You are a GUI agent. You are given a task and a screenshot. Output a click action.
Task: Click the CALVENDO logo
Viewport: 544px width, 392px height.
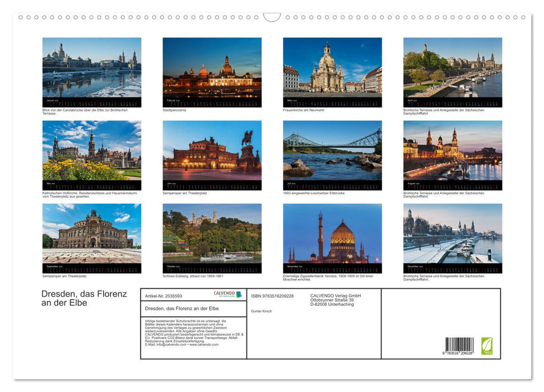point(229,293)
